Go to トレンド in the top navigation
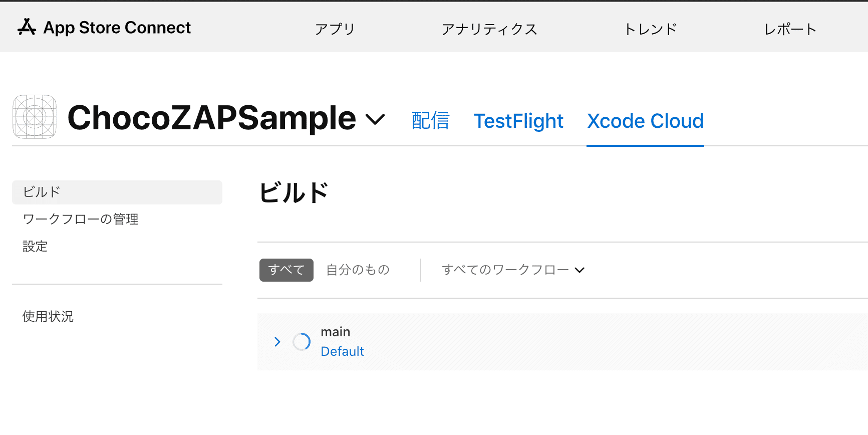The image size is (868, 435). click(650, 29)
